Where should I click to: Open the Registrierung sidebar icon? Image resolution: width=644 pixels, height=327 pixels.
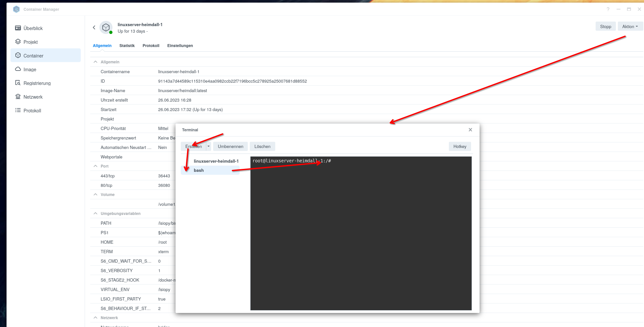click(x=18, y=83)
